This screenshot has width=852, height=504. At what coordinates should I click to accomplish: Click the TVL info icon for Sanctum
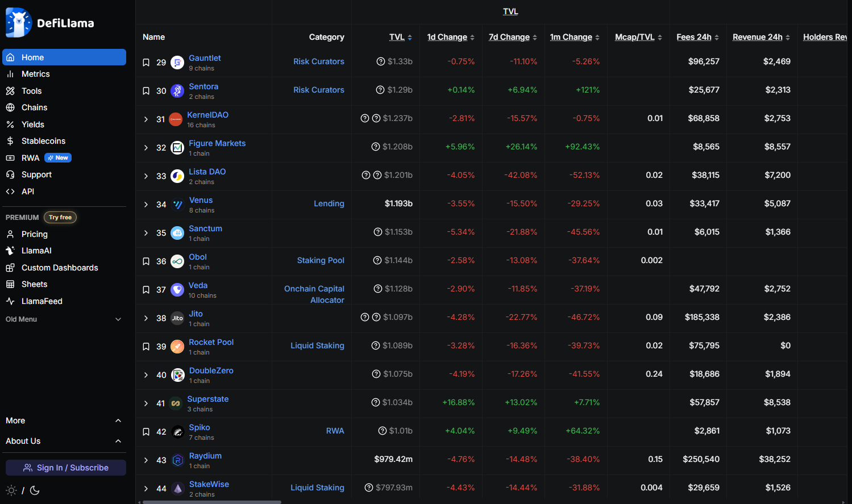[x=378, y=232]
